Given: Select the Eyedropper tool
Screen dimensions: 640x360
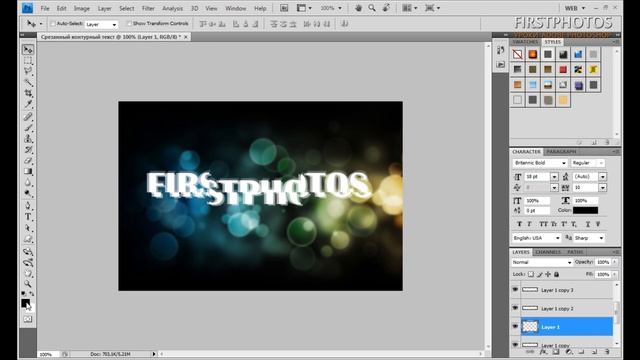Looking at the screenshot, I should point(28,104).
